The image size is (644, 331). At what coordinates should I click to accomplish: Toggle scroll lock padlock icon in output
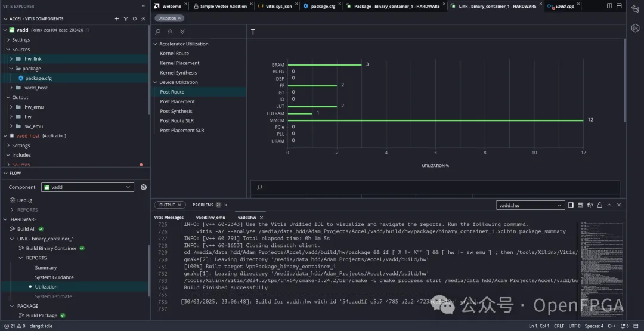click(600, 205)
